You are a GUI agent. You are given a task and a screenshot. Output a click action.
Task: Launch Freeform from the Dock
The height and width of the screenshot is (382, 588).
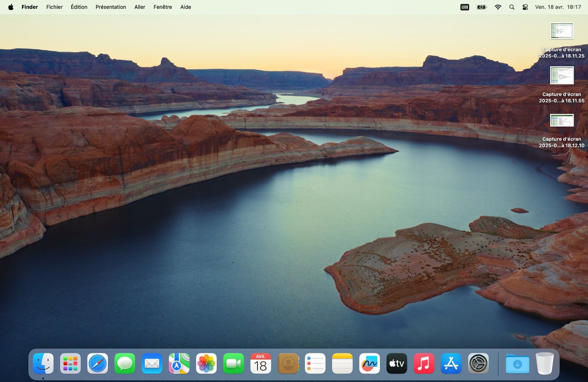(369, 363)
